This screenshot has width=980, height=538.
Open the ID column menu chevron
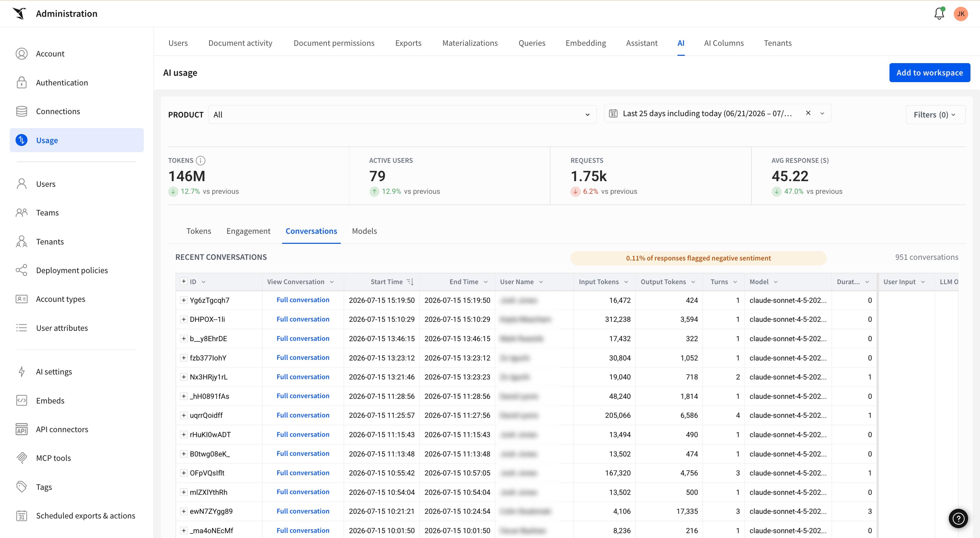click(x=204, y=282)
